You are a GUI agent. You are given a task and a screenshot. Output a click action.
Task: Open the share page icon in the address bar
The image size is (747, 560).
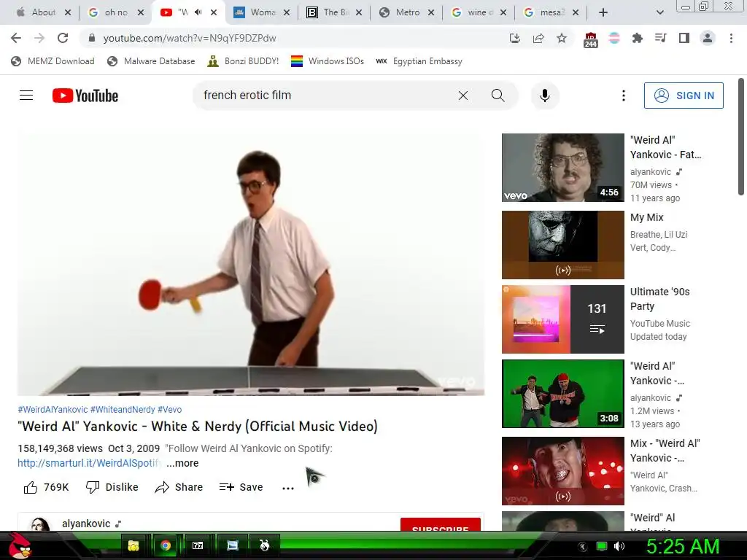538,38
